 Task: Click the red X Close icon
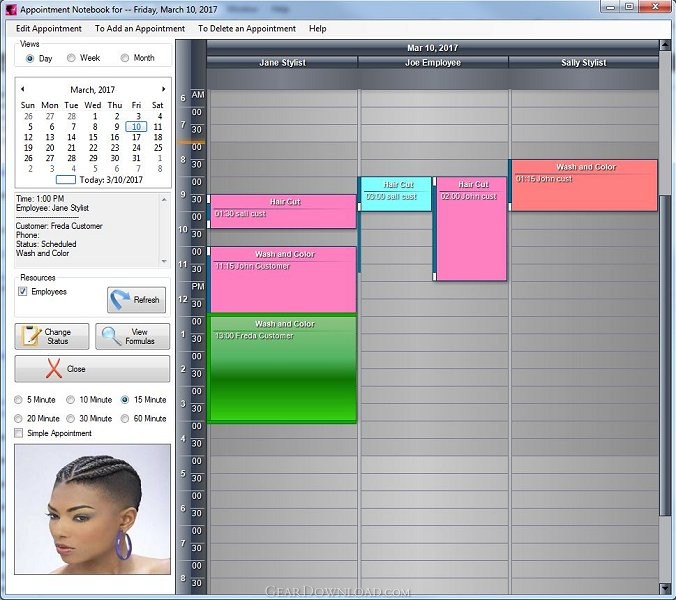click(x=54, y=369)
